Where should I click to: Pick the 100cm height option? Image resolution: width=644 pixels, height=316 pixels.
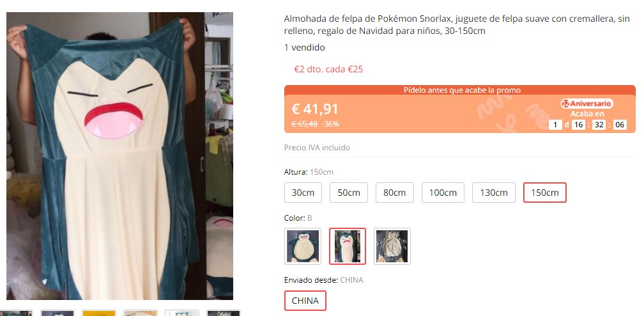tap(443, 193)
